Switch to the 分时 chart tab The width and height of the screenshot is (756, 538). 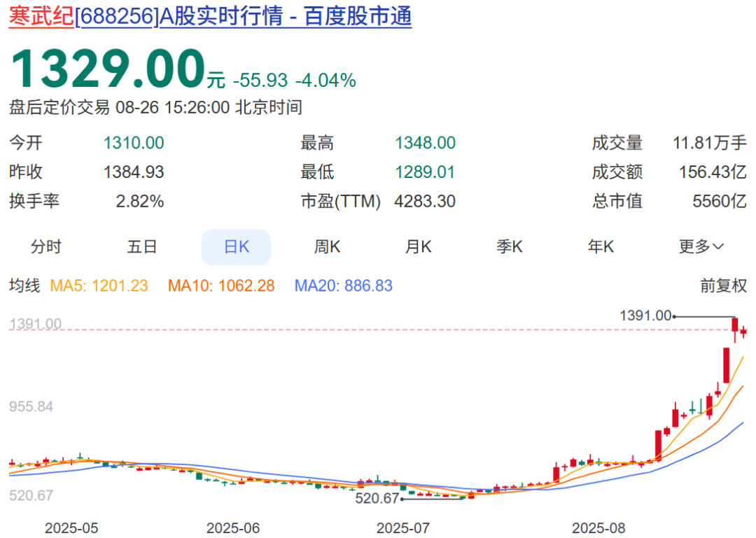coord(45,247)
